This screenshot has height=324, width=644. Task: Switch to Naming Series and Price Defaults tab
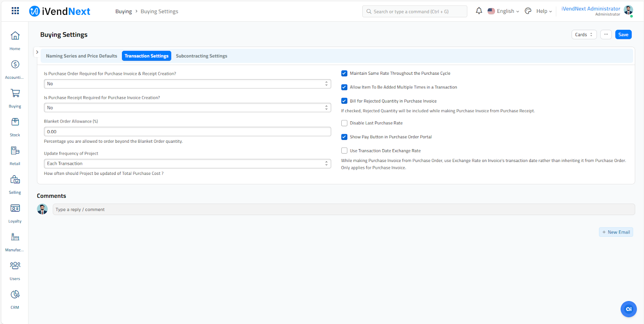(x=81, y=56)
